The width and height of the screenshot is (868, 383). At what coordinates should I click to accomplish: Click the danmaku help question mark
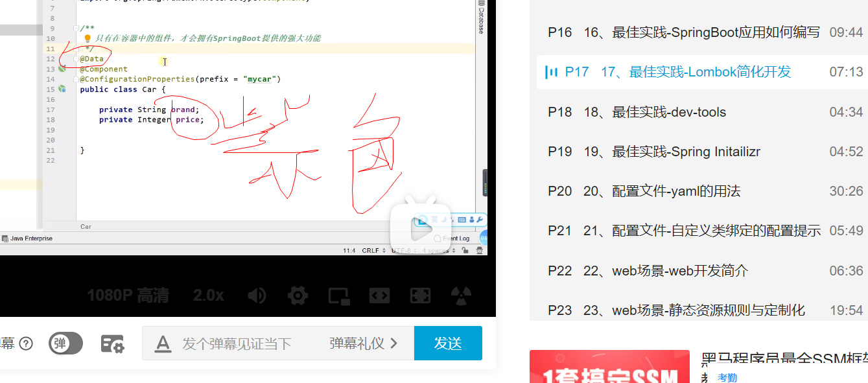(26, 343)
